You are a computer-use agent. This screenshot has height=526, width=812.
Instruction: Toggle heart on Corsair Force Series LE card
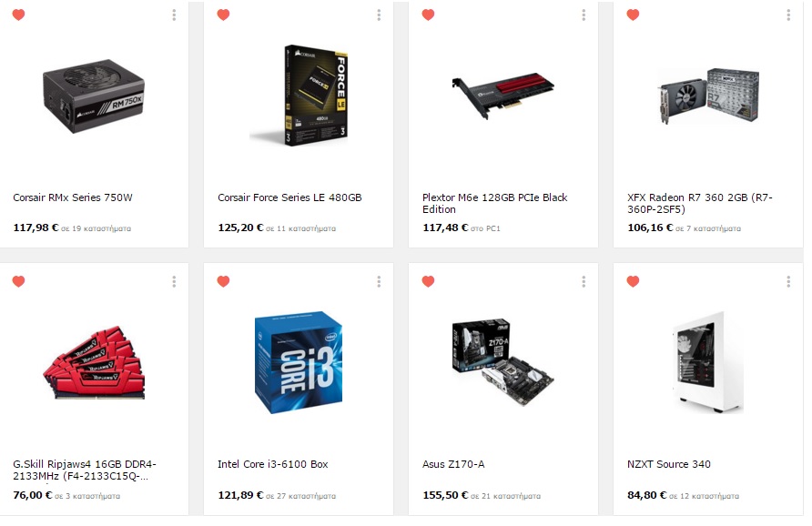pyautogui.click(x=223, y=15)
